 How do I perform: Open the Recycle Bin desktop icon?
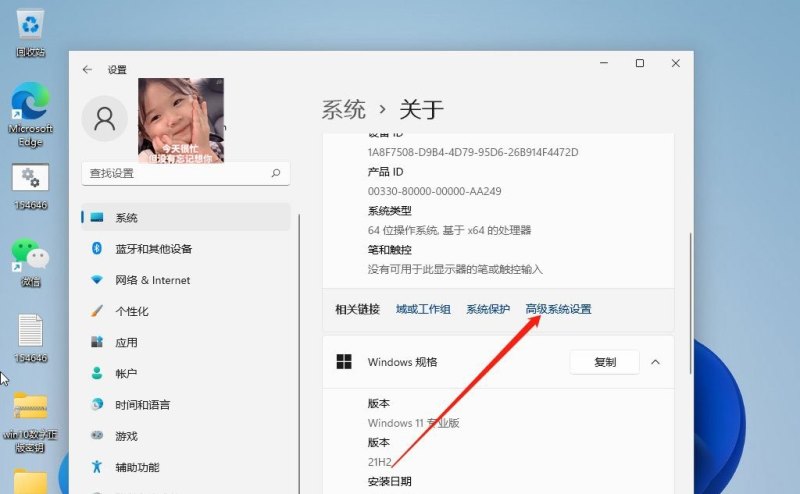pyautogui.click(x=31, y=33)
